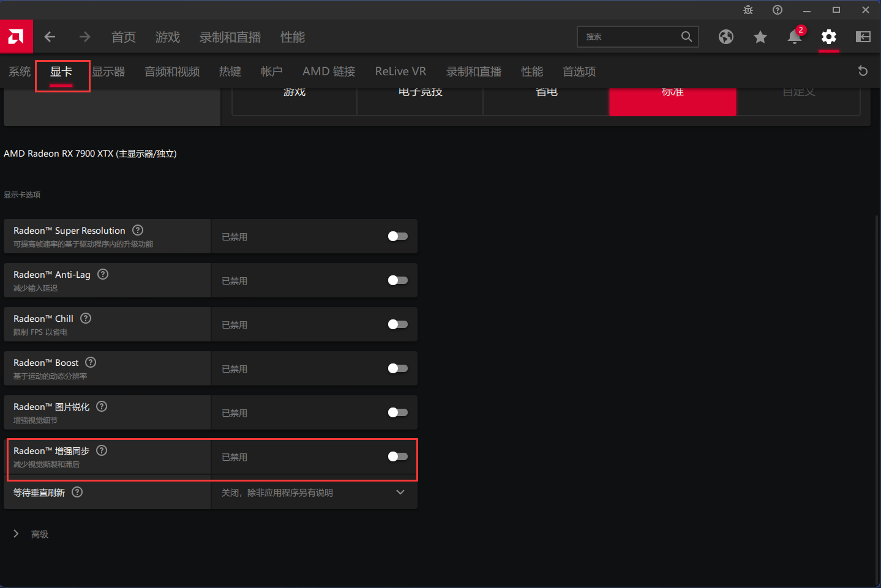The image size is (881, 588).
Task: Open the 热键 settings tab
Action: [x=230, y=72]
